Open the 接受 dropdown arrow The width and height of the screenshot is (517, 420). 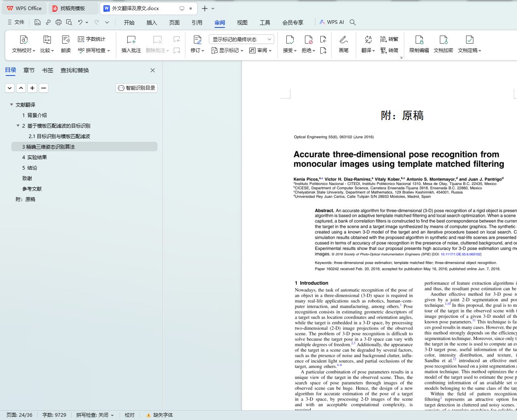(x=295, y=51)
